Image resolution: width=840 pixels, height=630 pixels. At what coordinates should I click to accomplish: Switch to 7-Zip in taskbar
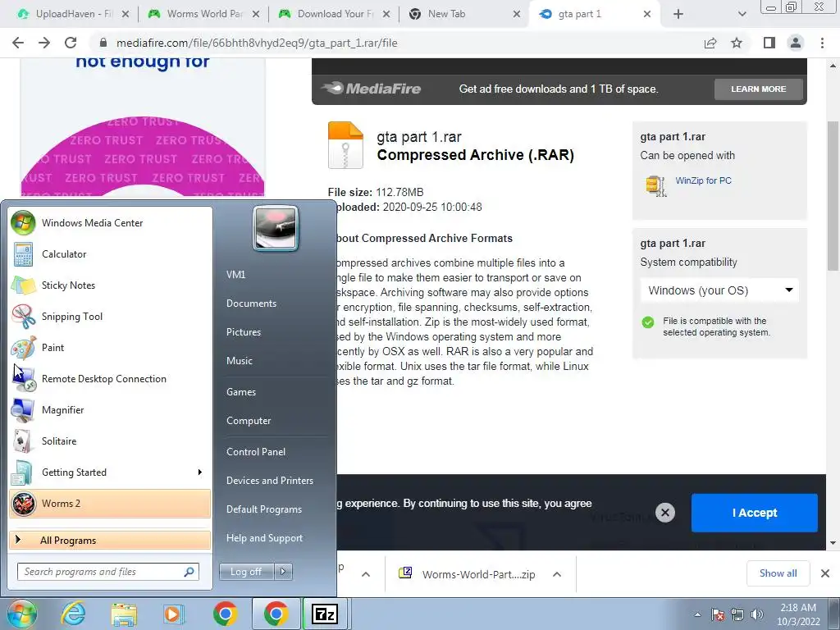(x=325, y=614)
